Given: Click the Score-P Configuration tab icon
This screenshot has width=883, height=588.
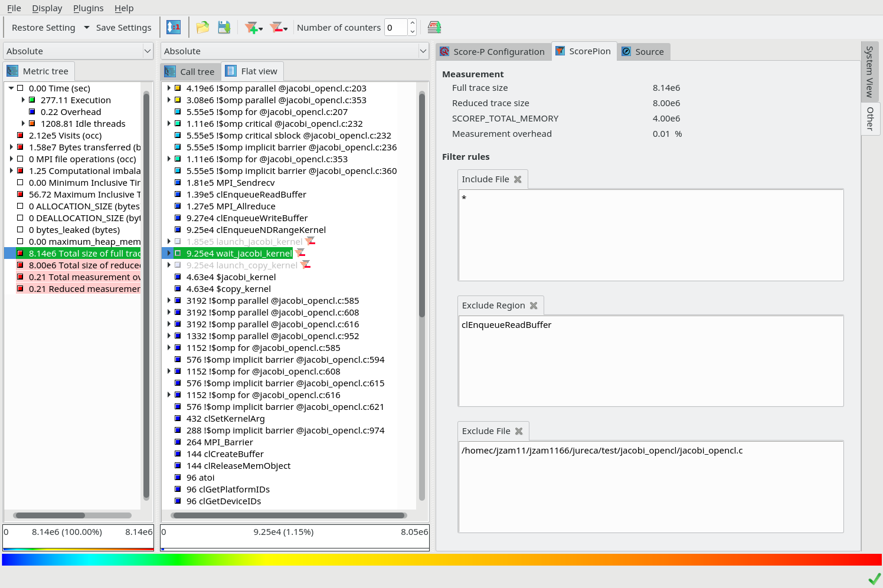Looking at the screenshot, I should tap(444, 51).
